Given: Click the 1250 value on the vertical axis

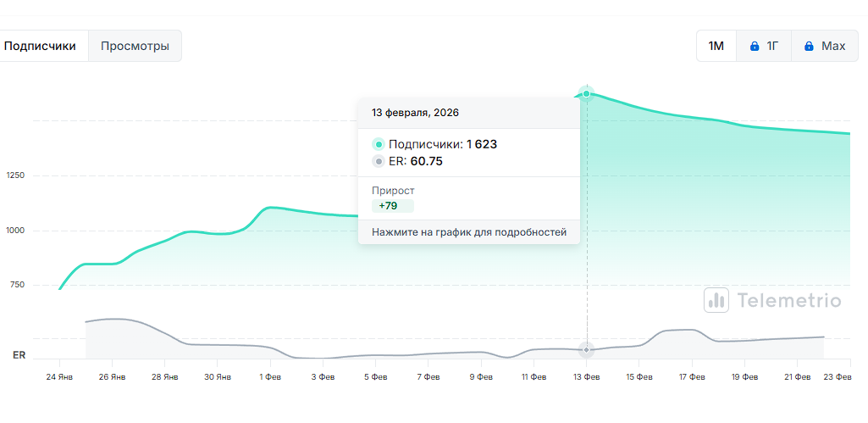Looking at the screenshot, I should [16, 175].
